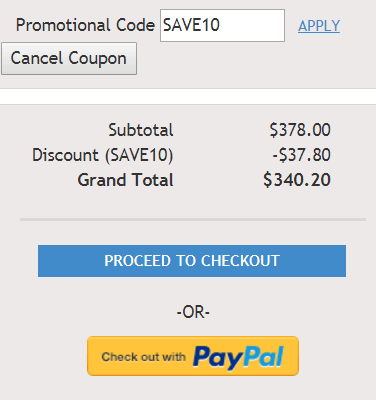The width and height of the screenshot is (376, 400).
Task: Apply the promotional code via APPLY link
Action: click(319, 26)
